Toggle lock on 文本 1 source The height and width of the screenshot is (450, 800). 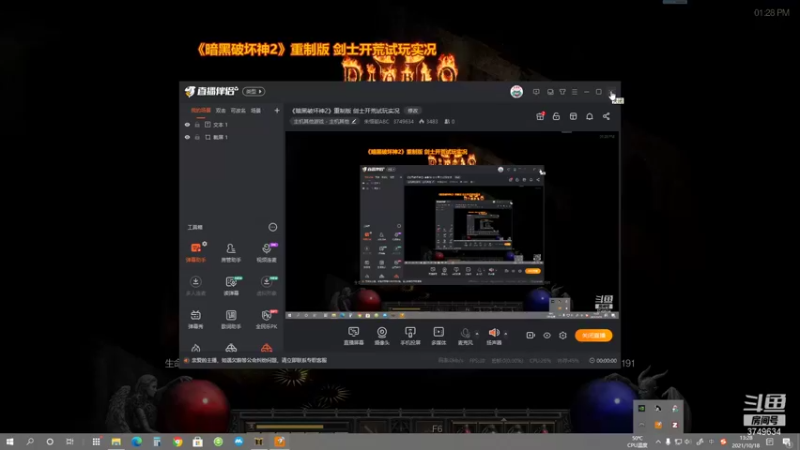point(197,124)
